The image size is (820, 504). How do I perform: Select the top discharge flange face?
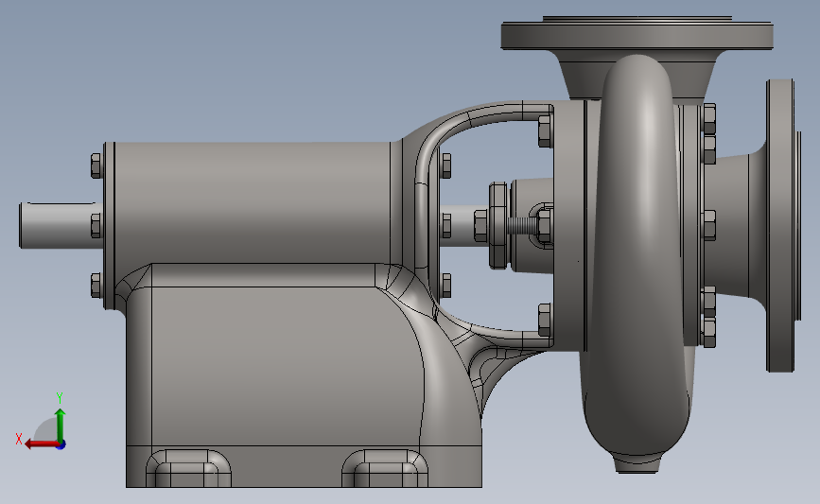click(637, 35)
